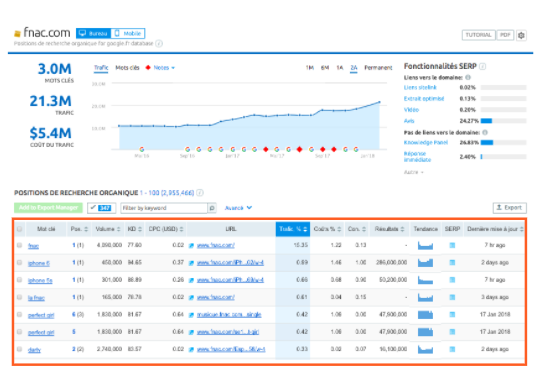Sort by Dernière mise à jour column

tap(495, 229)
